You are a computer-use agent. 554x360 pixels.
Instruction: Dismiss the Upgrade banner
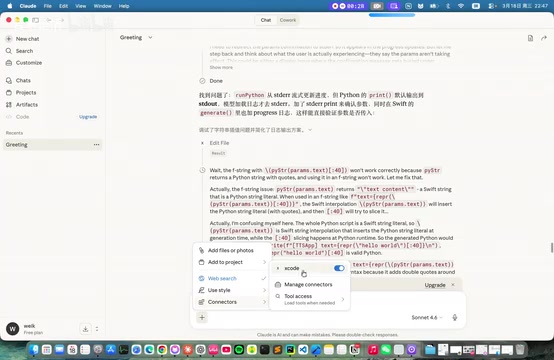pos(453,285)
